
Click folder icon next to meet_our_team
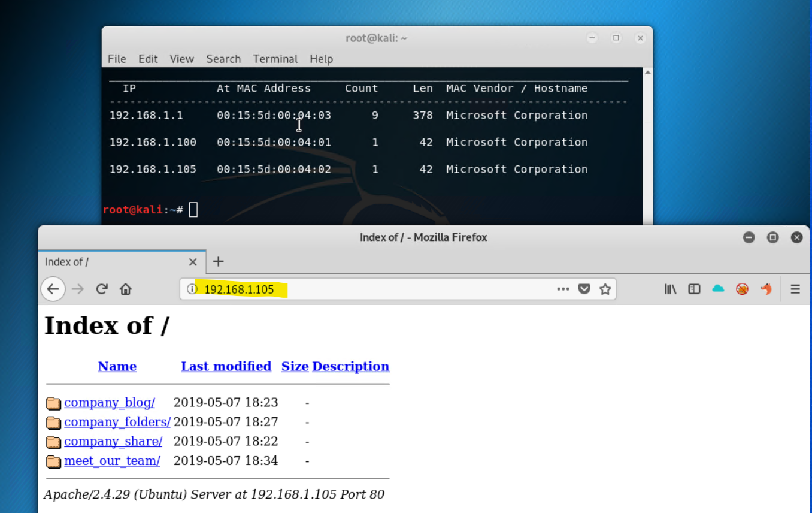[x=54, y=461]
